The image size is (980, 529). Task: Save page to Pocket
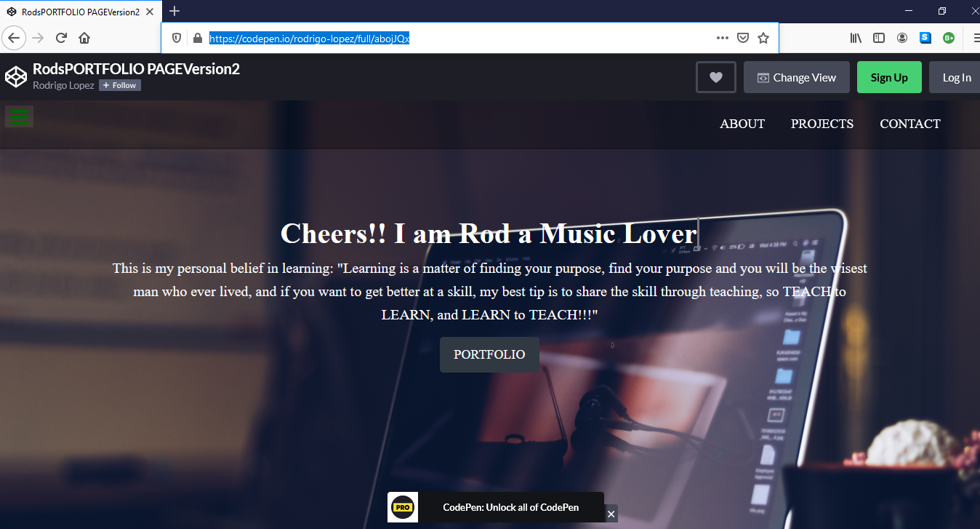click(x=743, y=38)
